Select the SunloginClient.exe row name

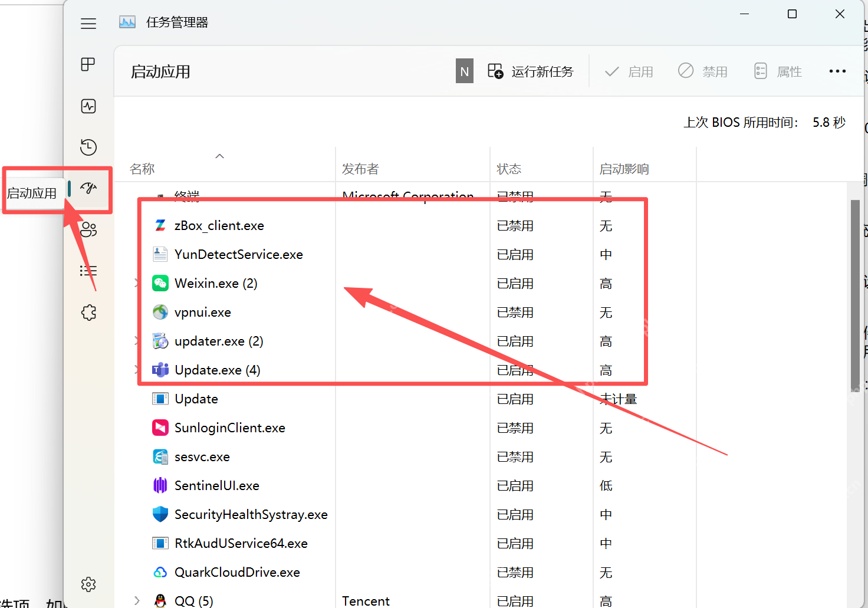click(230, 428)
